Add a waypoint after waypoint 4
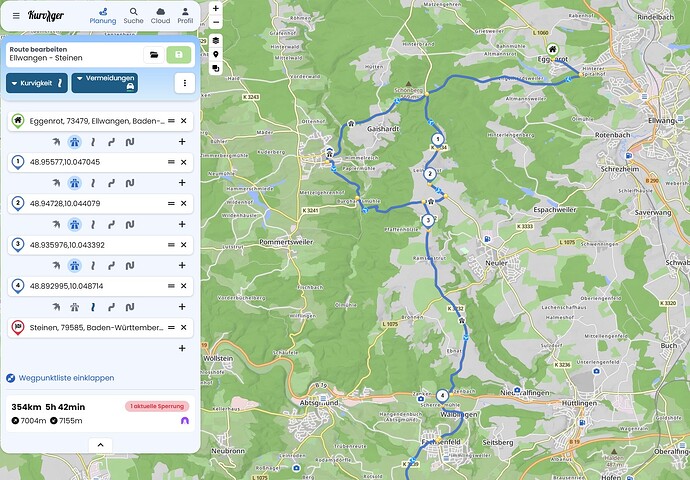 click(x=182, y=307)
